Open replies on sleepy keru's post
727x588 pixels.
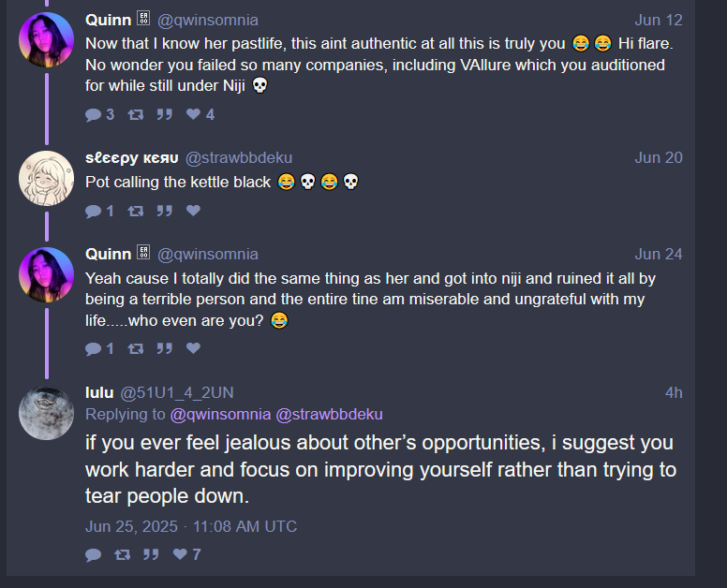(x=99, y=211)
